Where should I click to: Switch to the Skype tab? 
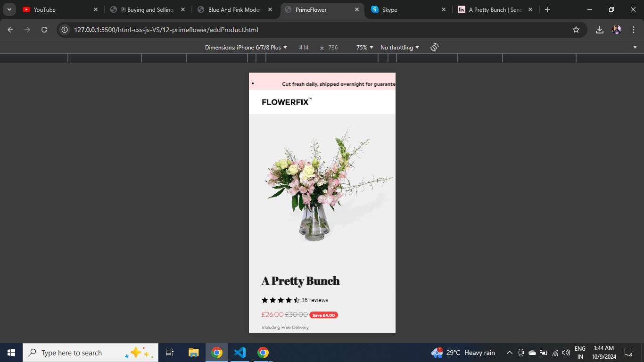(x=408, y=9)
